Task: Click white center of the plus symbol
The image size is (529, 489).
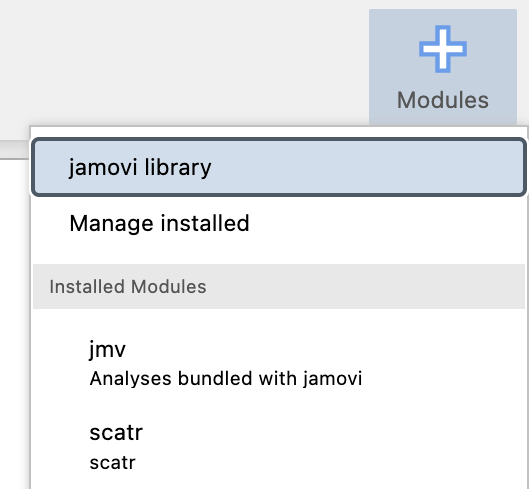Action: (443, 49)
